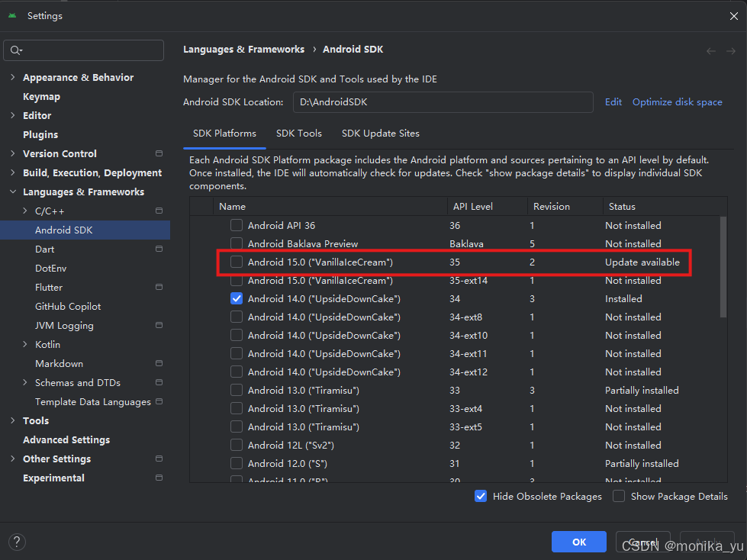The height and width of the screenshot is (560, 747).
Task: Expand the Kotlin settings group
Action: click(x=24, y=344)
